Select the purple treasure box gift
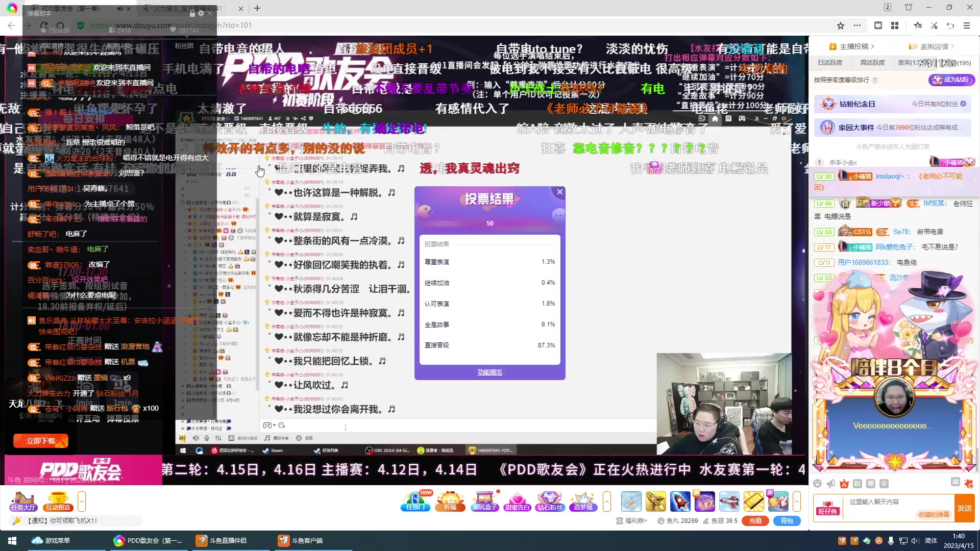980x551 pixels. 704,502
